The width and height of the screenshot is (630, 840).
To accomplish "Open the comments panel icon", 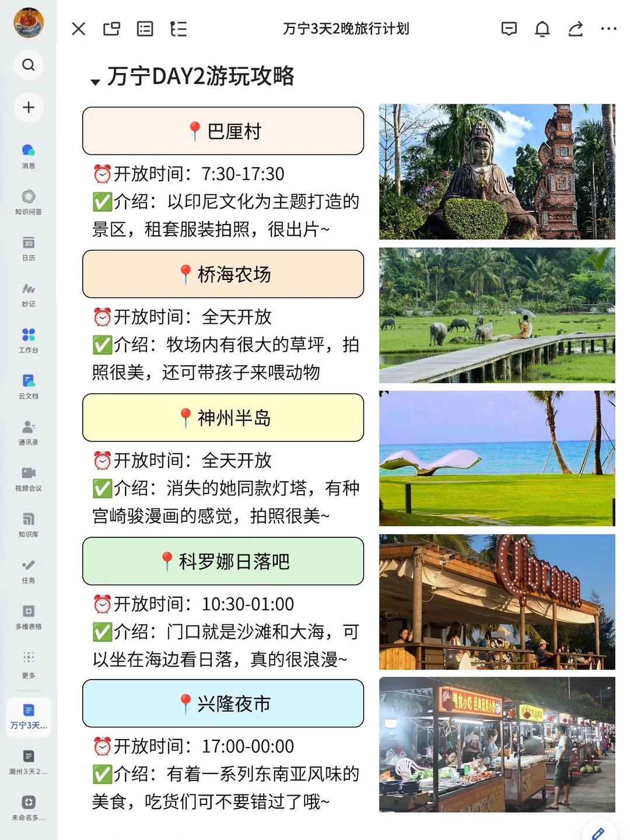I will (509, 28).
